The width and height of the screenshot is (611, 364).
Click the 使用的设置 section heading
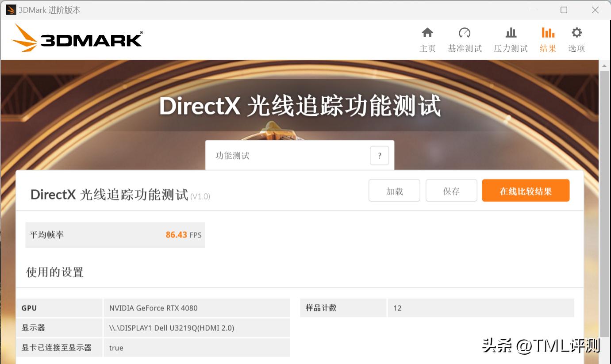(x=55, y=272)
